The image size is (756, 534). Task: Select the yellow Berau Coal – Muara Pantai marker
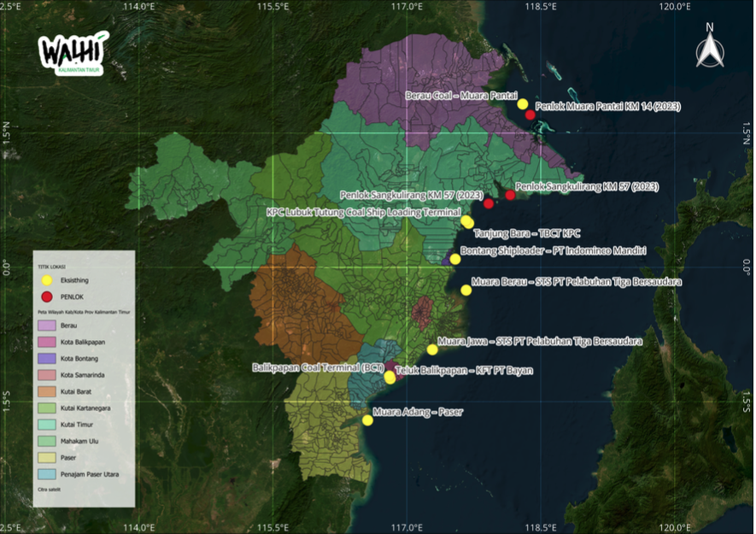[523, 103]
